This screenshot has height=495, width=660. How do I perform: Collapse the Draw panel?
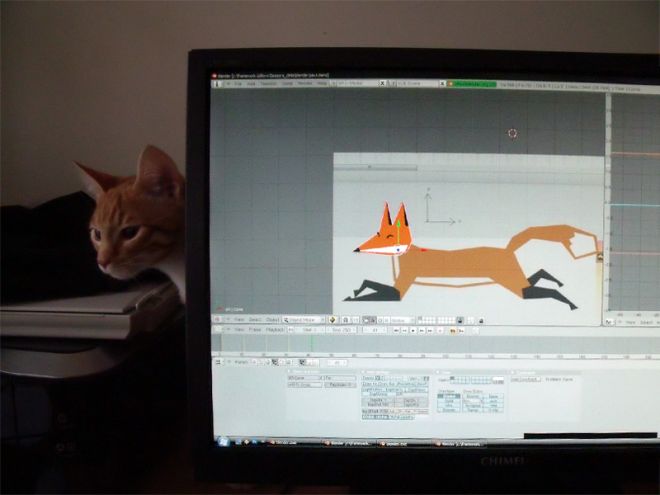tap(437, 372)
